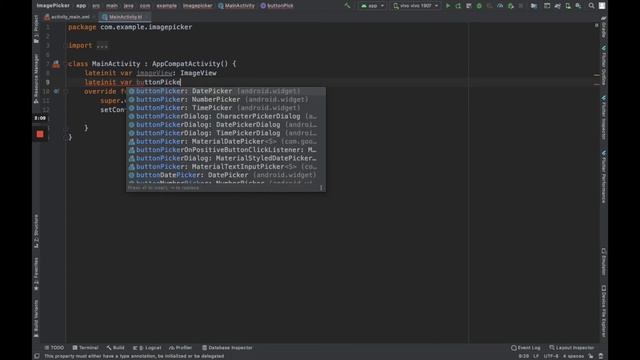640x360 pixels.
Task: Open the TODO tool window
Action: [54, 348]
